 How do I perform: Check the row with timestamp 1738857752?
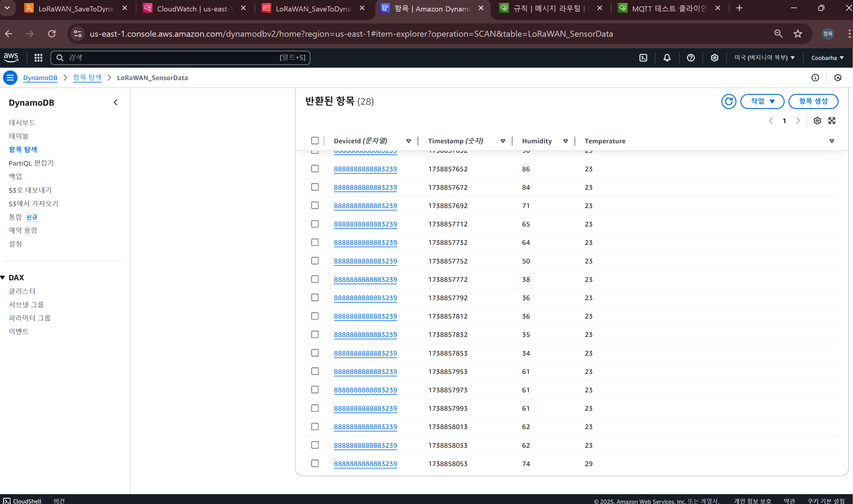315,261
